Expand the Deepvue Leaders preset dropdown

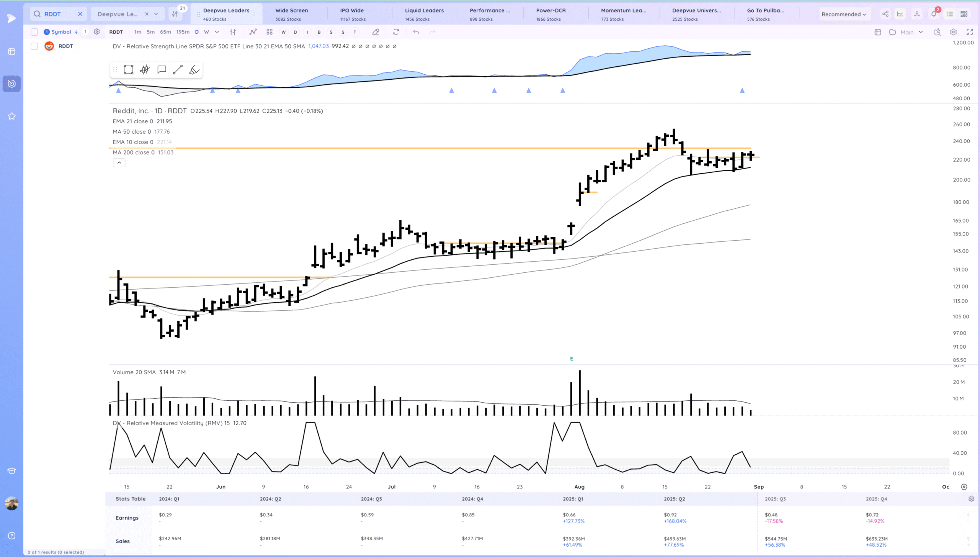[156, 14]
